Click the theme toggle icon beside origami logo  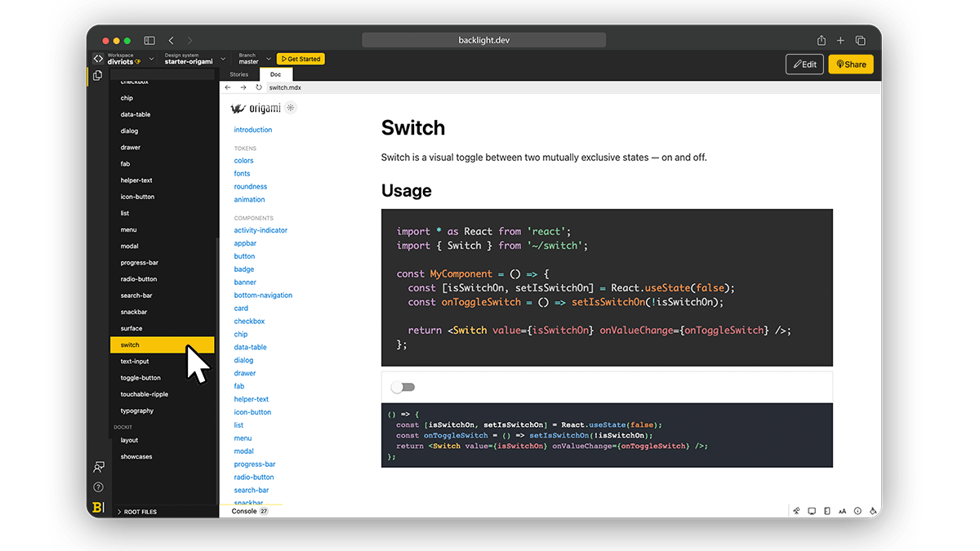pyautogui.click(x=290, y=108)
